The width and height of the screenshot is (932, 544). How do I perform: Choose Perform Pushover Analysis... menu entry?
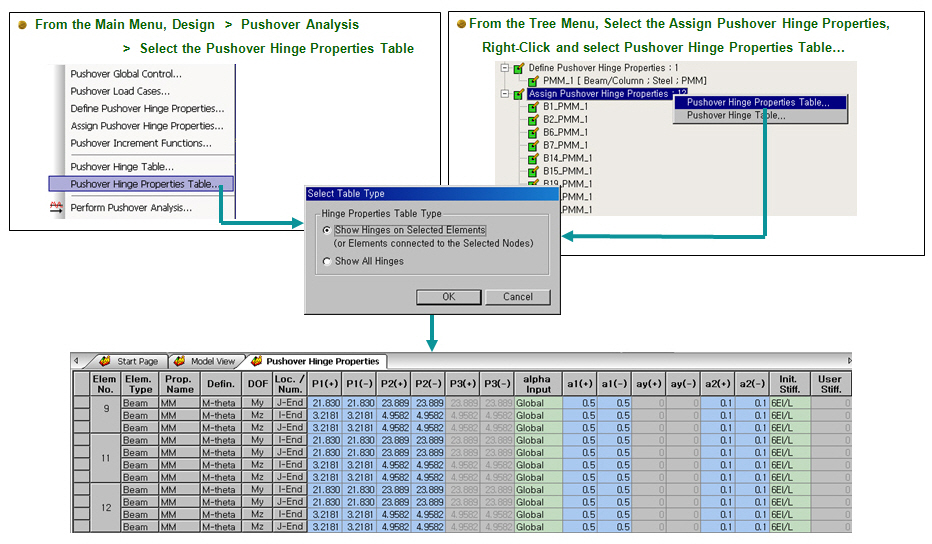(x=131, y=207)
